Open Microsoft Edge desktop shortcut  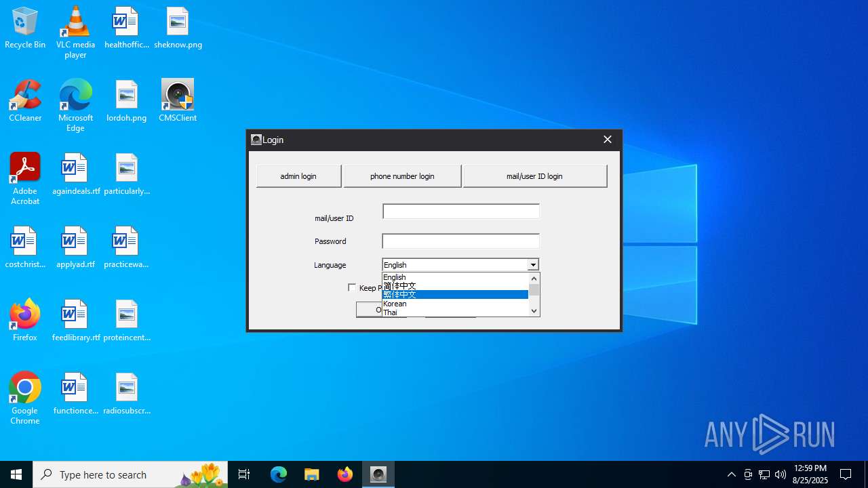coord(75,106)
